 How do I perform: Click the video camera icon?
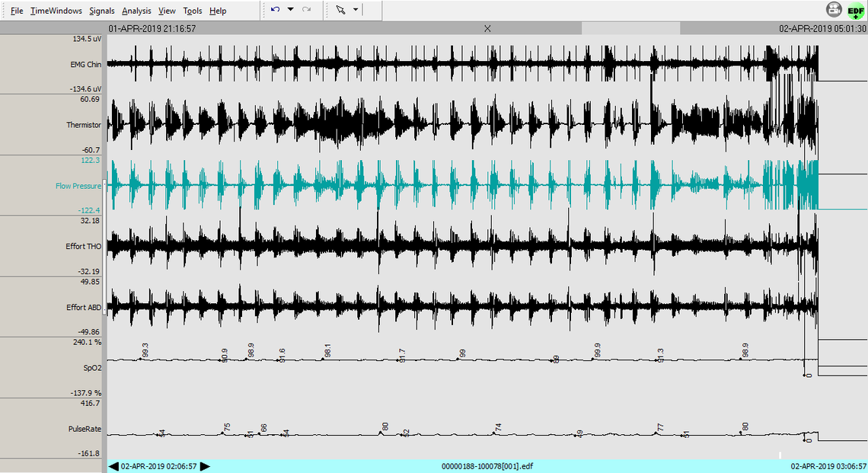[x=834, y=9]
